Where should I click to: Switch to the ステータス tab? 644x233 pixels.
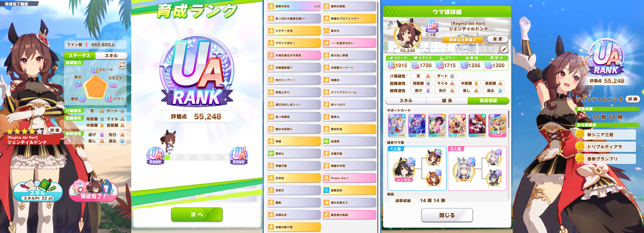click(x=80, y=55)
